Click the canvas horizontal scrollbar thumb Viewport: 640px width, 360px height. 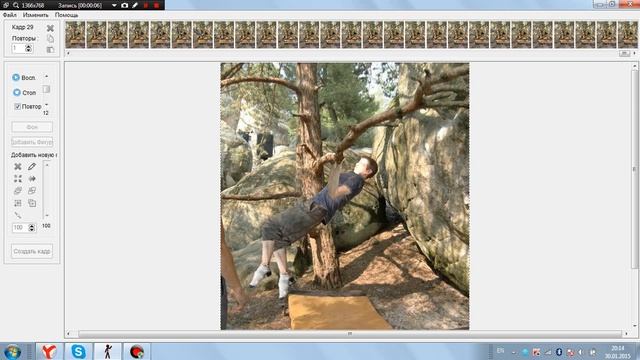[349, 334]
